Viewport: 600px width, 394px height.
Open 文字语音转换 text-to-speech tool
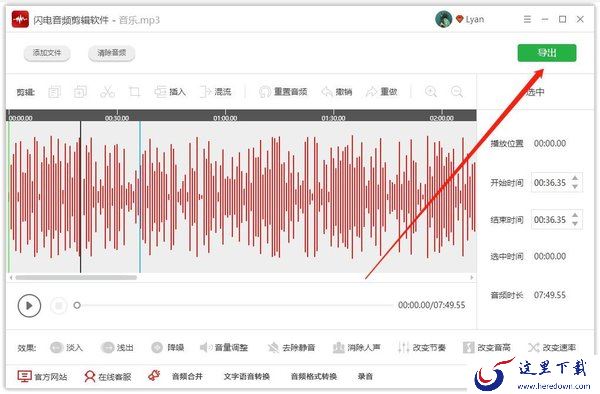[x=247, y=376]
